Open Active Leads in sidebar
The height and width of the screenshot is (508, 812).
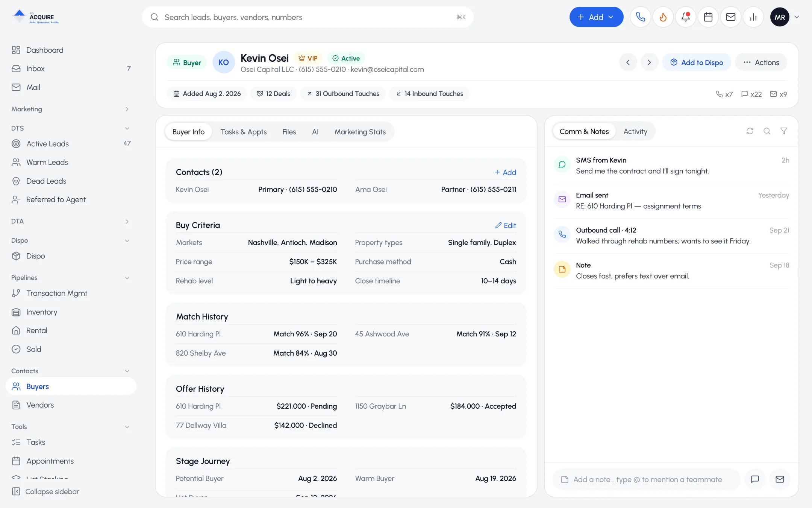(71, 144)
